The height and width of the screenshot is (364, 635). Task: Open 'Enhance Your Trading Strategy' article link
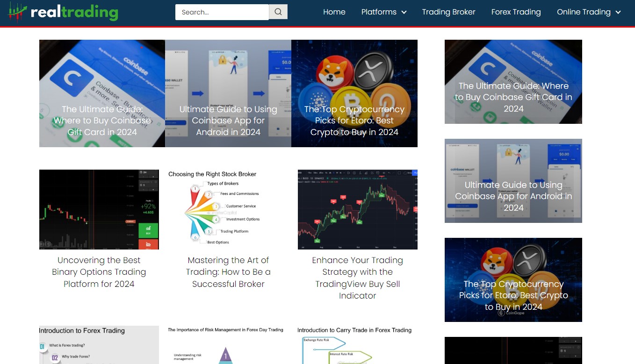coord(358,278)
